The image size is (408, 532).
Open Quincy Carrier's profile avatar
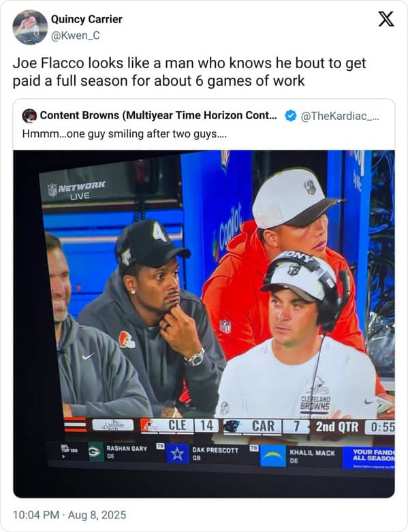point(30,27)
